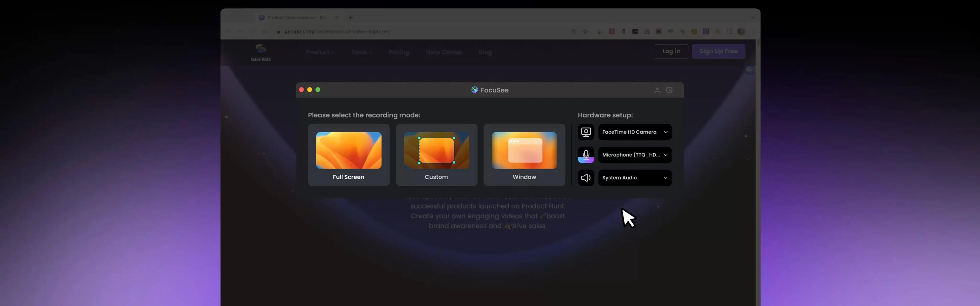Click Log in button on Gemoo page

point(671,51)
